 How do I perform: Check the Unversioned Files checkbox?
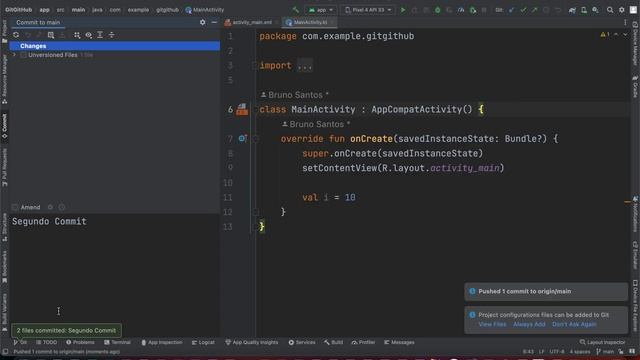tap(23, 55)
